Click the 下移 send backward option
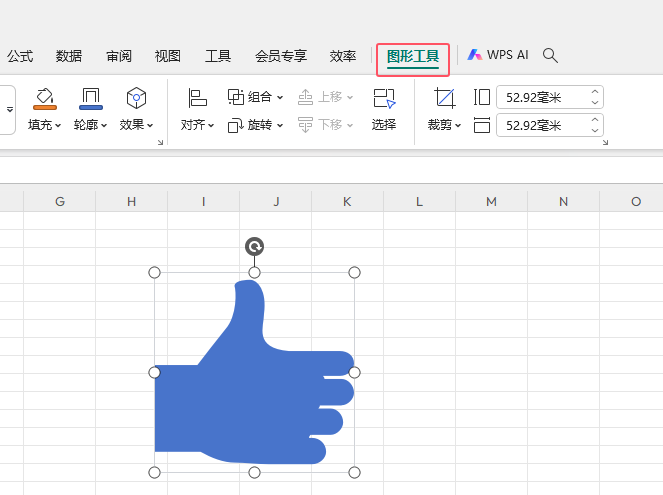Screen dimensions: 663x495 [x=325, y=125]
